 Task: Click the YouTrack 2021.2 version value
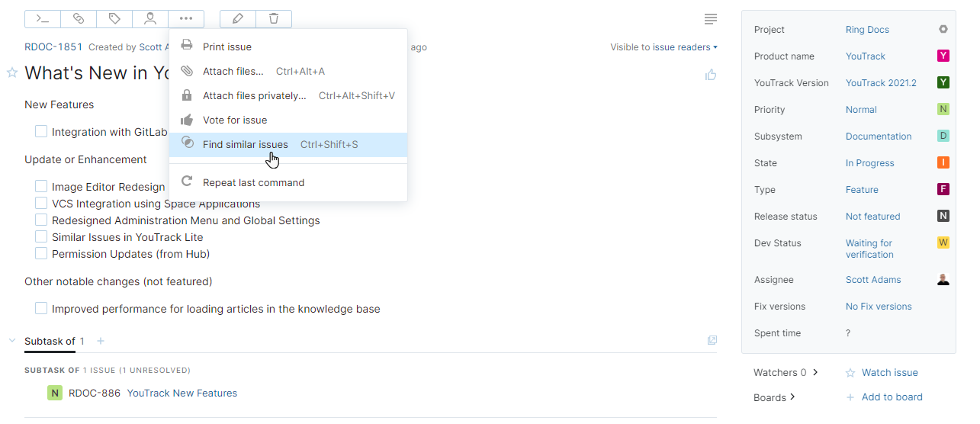click(x=881, y=83)
